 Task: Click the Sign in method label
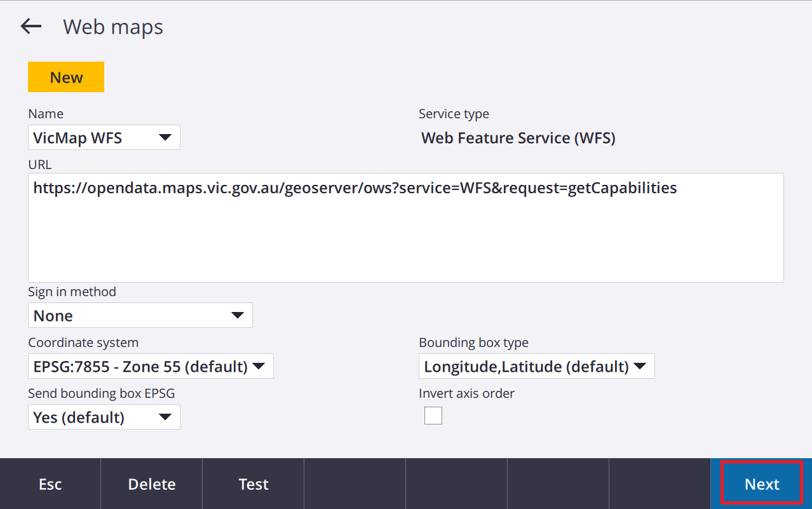coord(72,292)
